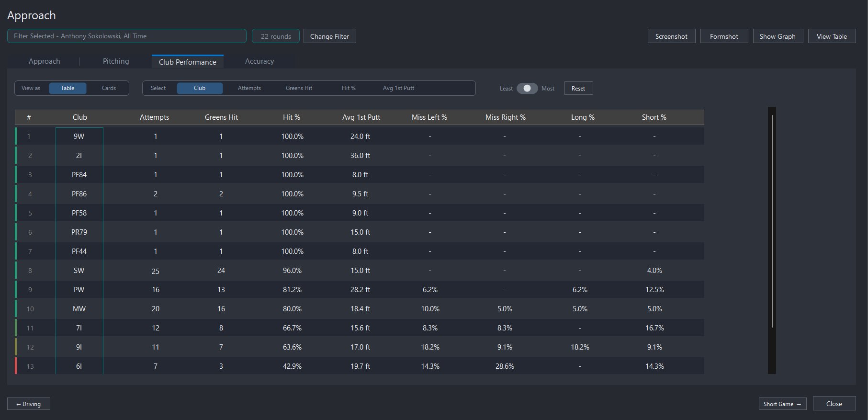The width and height of the screenshot is (868, 420).
Task: Switch view to Cards
Action: [x=109, y=88]
